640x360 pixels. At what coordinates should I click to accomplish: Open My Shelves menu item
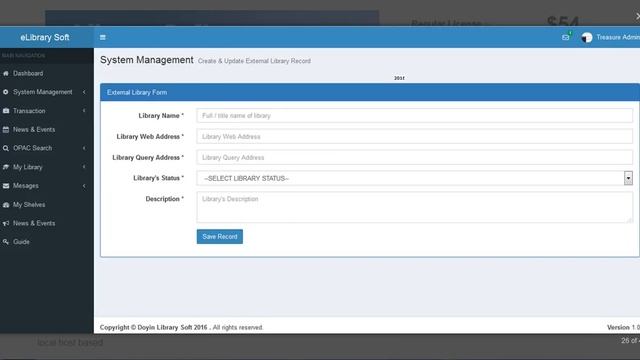29,204
